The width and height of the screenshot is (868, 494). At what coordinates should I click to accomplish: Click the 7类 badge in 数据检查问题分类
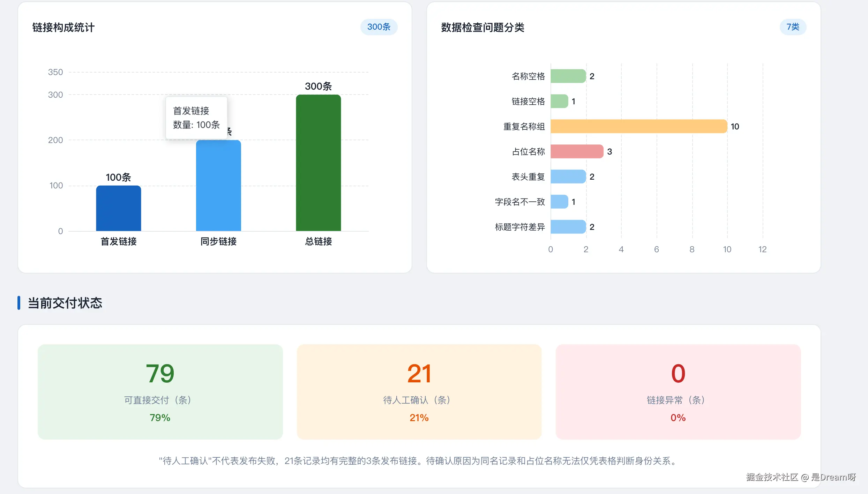tap(793, 27)
